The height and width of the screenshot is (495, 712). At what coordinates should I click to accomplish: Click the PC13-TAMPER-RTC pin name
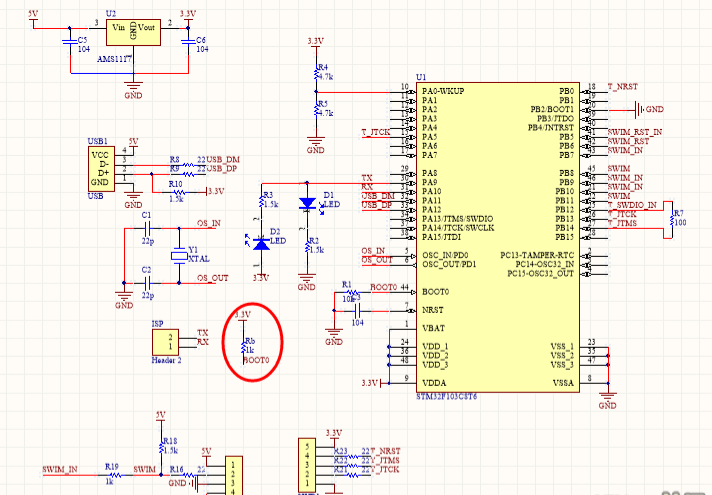[537, 255]
